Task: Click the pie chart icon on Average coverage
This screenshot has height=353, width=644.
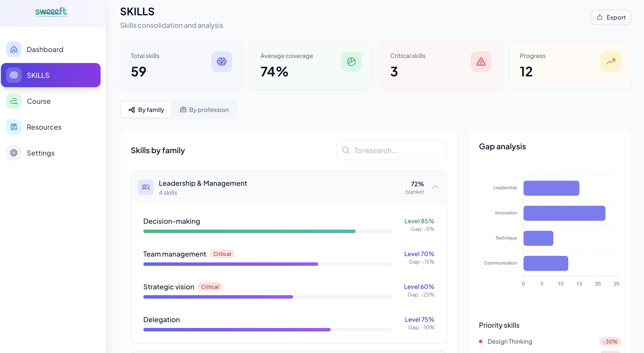Action: pyautogui.click(x=351, y=61)
